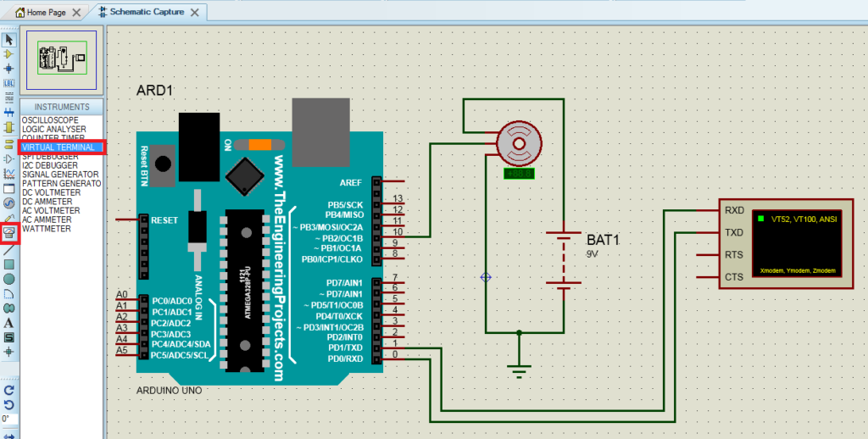Select the 2D text tool
This screenshot has width=868, height=439.
click(9, 322)
